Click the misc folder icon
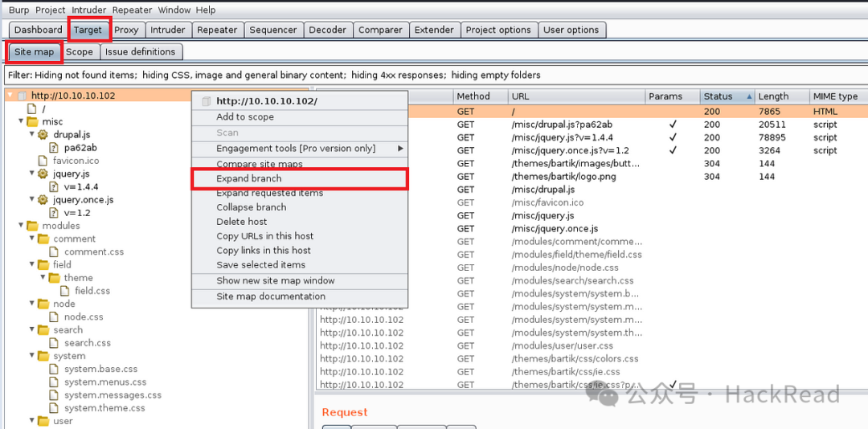Viewport: 868px width, 429px height. point(32,122)
